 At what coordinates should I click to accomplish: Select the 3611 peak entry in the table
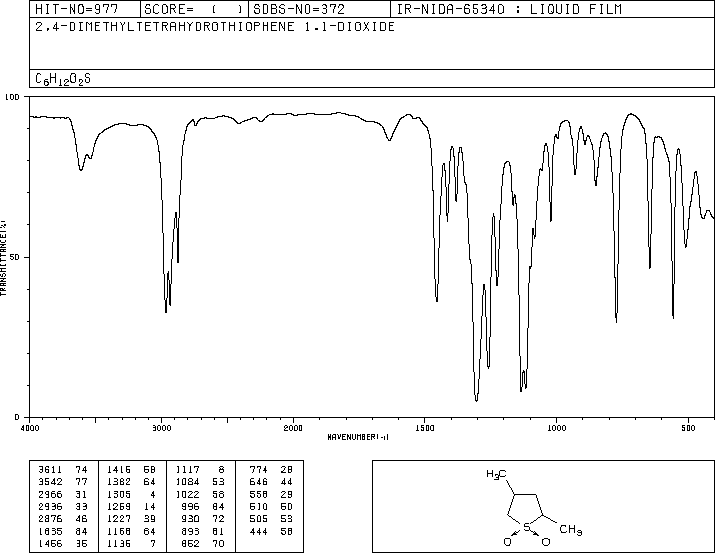coord(63,469)
